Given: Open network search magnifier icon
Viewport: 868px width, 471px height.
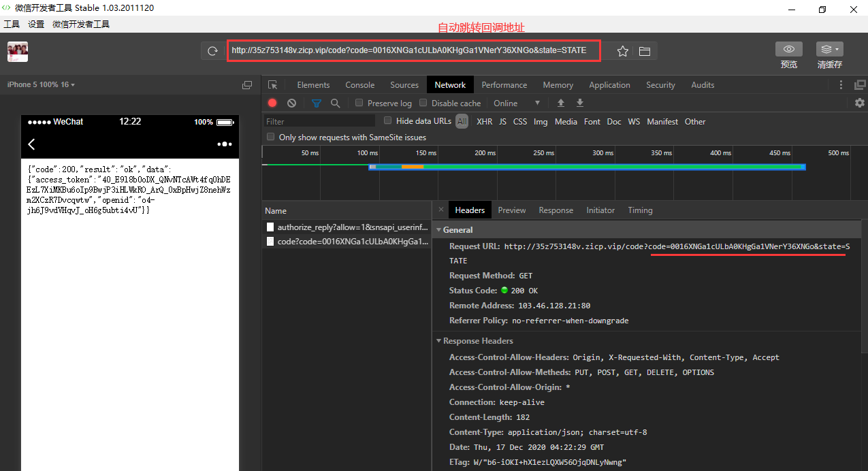Looking at the screenshot, I should click(x=335, y=103).
